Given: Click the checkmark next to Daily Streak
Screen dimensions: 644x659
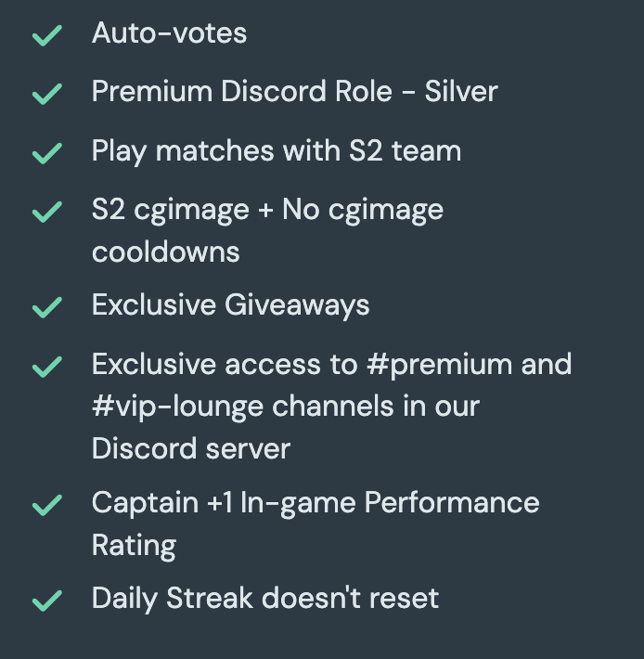Looking at the screenshot, I should coord(46,601).
